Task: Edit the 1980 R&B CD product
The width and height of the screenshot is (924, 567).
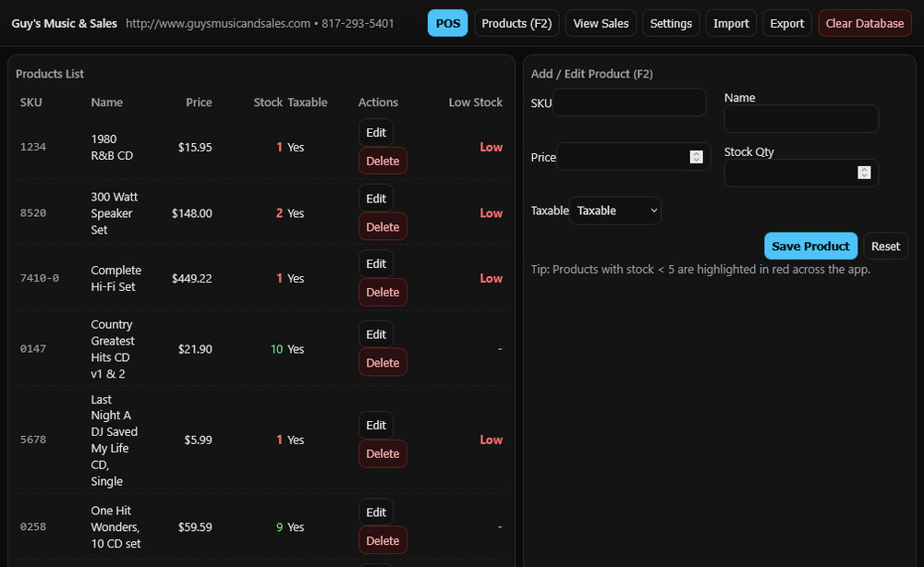Action: pyautogui.click(x=376, y=133)
